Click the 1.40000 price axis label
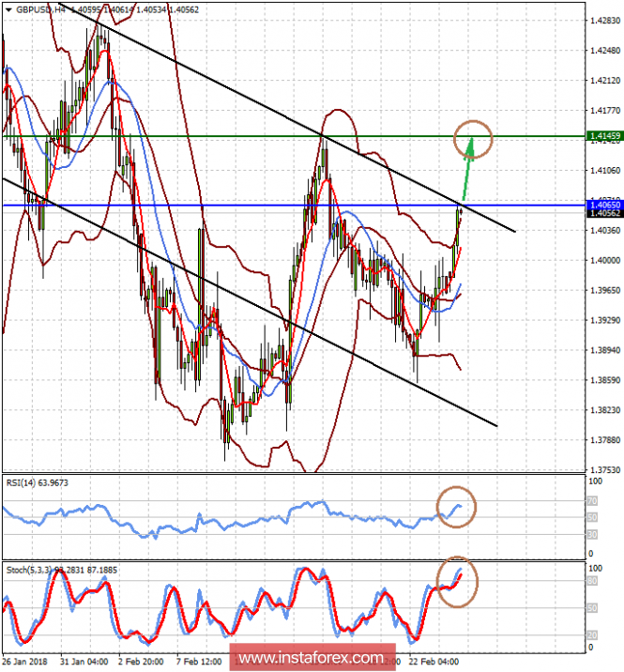Viewport: 624px width, 672px height. (x=604, y=260)
